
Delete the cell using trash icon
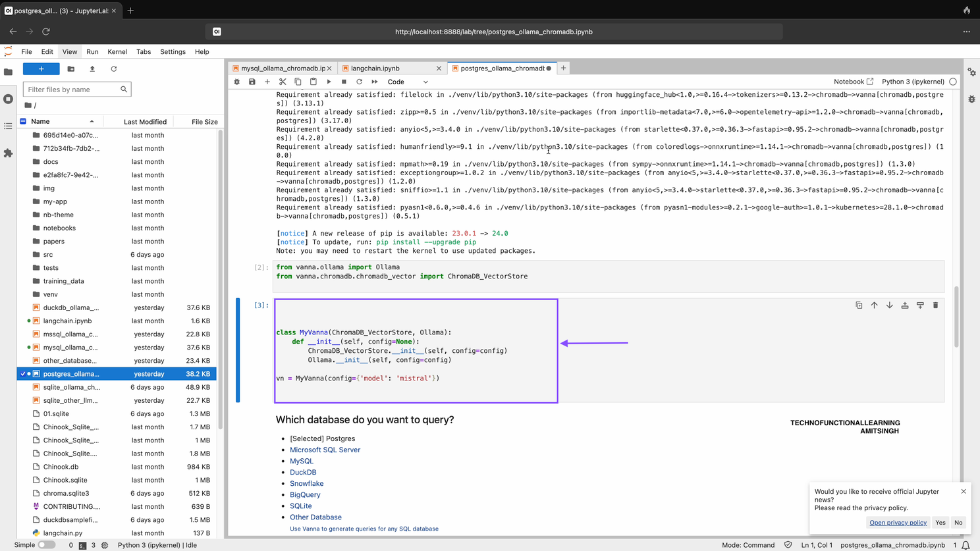tap(935, 305)
